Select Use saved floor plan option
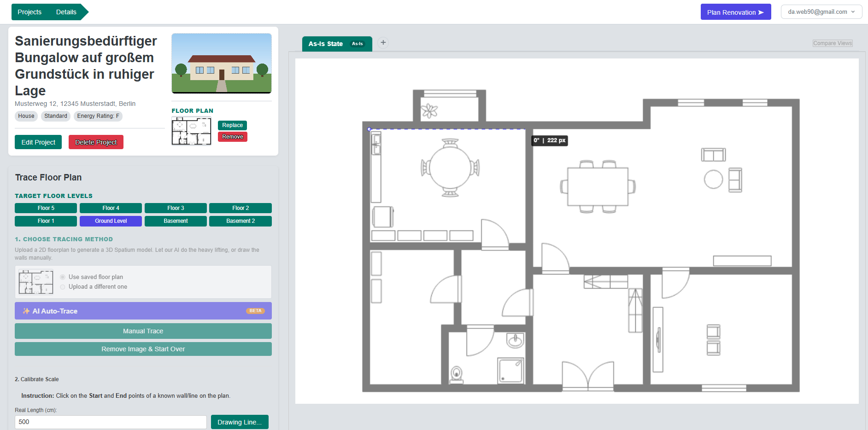 coord(63,277)
